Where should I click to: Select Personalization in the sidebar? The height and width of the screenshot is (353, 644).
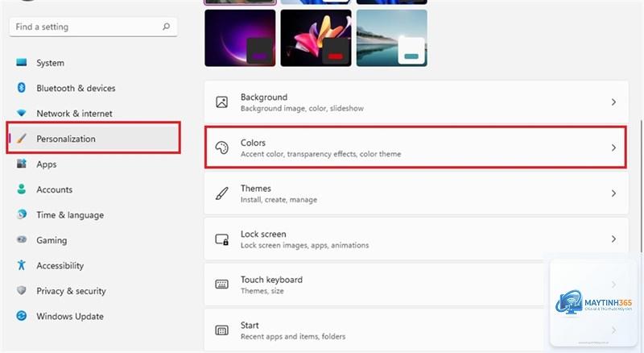[x=93, y=139]
